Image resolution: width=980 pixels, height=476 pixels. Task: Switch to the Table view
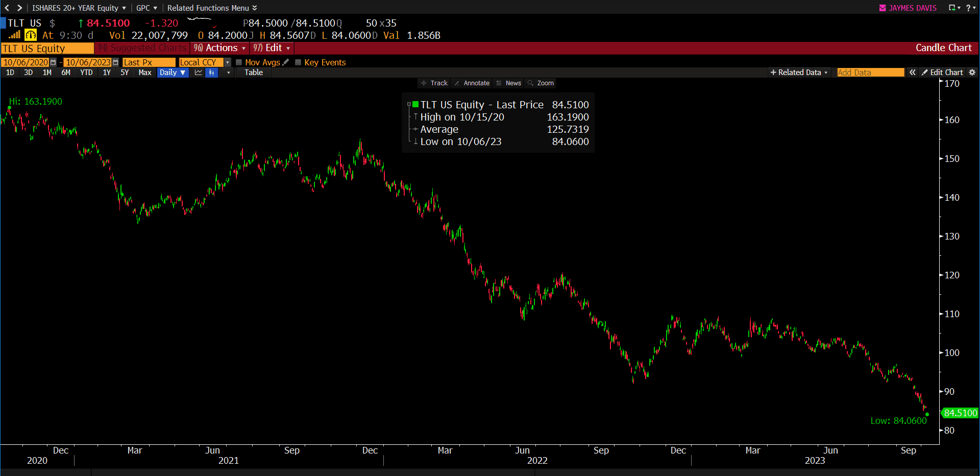(254, 73)
